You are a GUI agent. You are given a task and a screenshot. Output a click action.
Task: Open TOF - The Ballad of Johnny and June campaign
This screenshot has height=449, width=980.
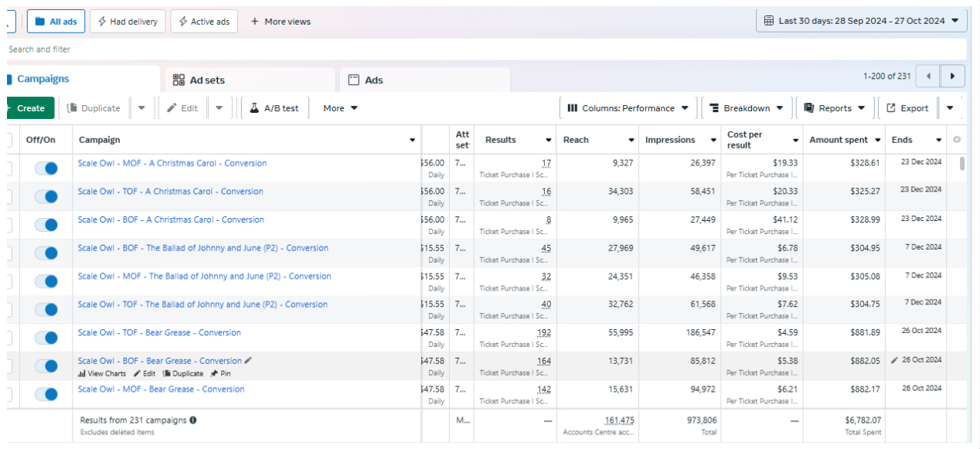(x=203, y=304)
